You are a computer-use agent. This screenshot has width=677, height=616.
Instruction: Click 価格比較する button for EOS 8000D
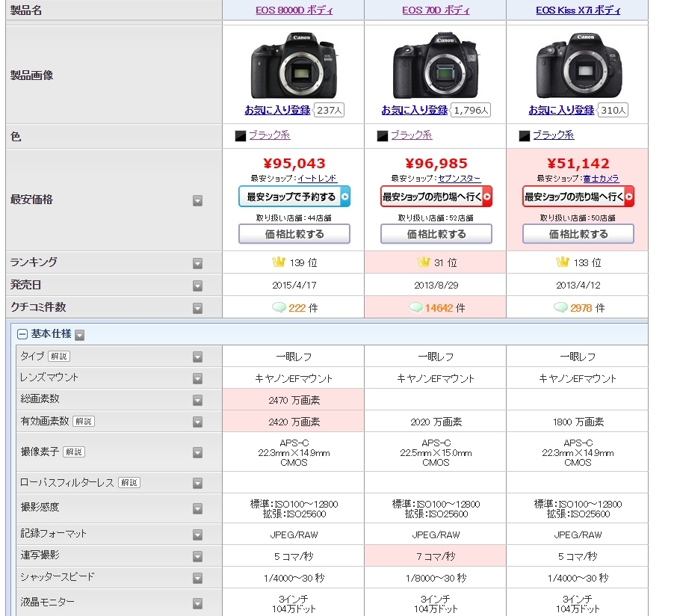[x=294, y=234]
